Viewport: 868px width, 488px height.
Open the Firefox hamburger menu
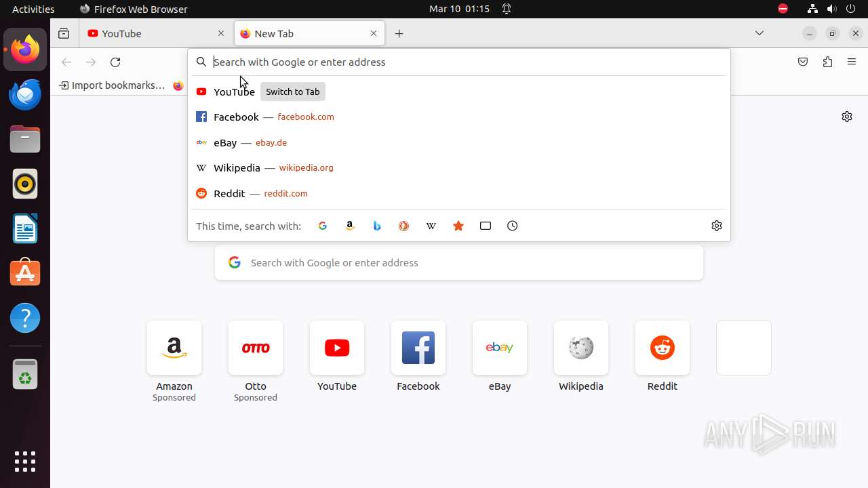point(852,62)
